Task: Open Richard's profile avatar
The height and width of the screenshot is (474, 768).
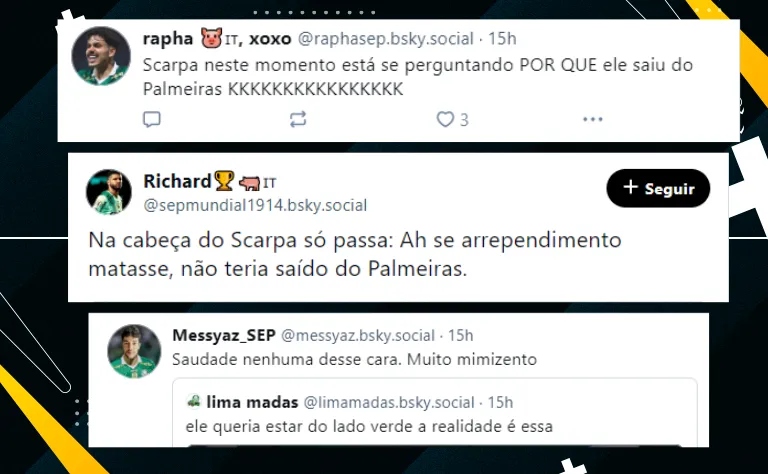Action: coord(109,192)
